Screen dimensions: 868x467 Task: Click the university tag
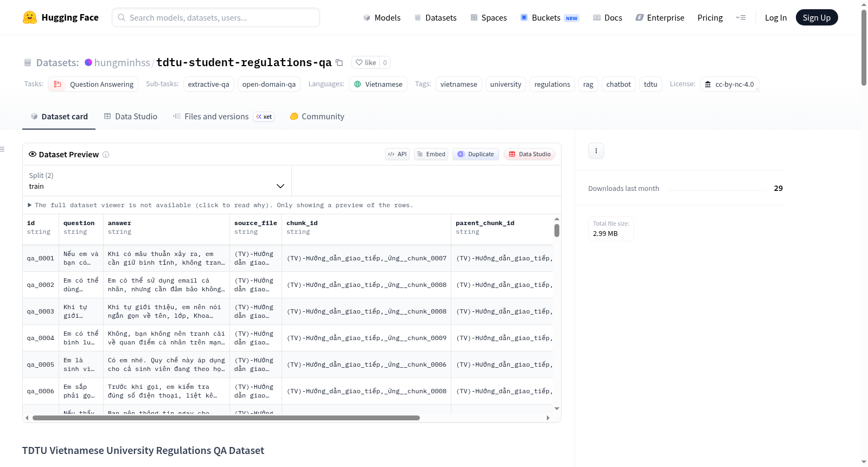(x=506, y=84)
